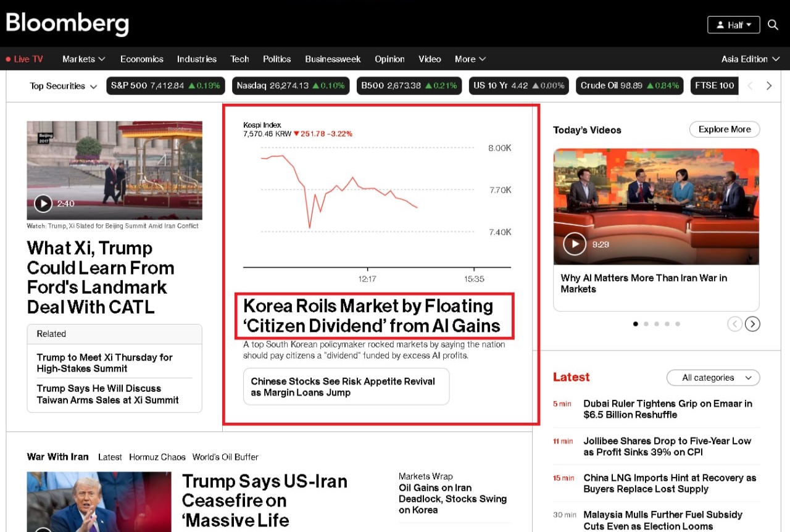Show previous ticker securities with left arrow
The width and height of the screenshot is (790, 532).
[x=750, y=86]
